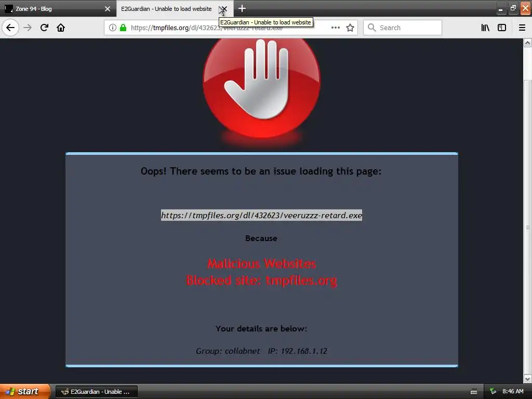
Task: Bookmark this page with the star
Action: (350, 28)
